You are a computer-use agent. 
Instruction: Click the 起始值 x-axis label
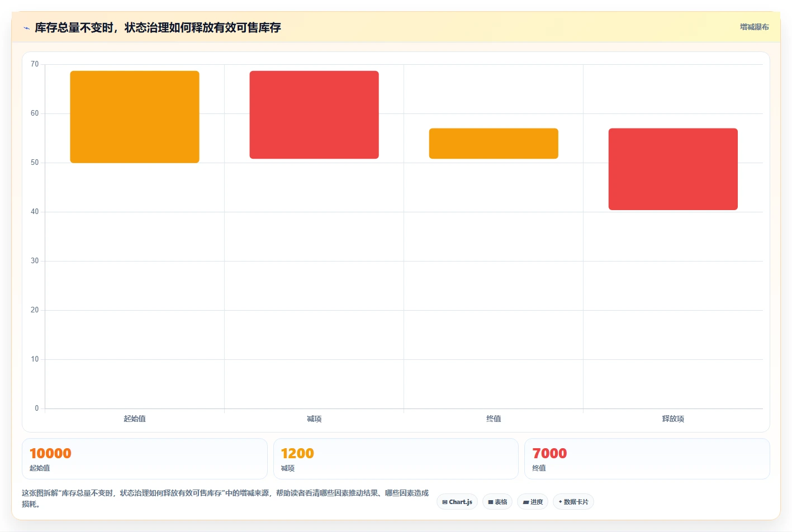coord(135,419)
